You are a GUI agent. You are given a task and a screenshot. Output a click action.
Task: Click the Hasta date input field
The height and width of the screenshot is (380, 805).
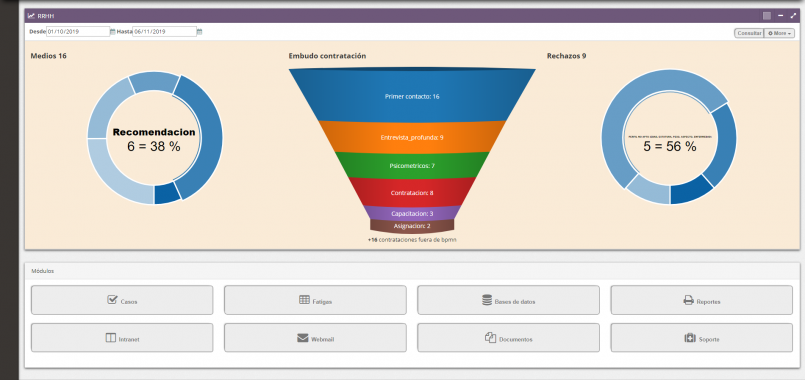pos(164,32)
